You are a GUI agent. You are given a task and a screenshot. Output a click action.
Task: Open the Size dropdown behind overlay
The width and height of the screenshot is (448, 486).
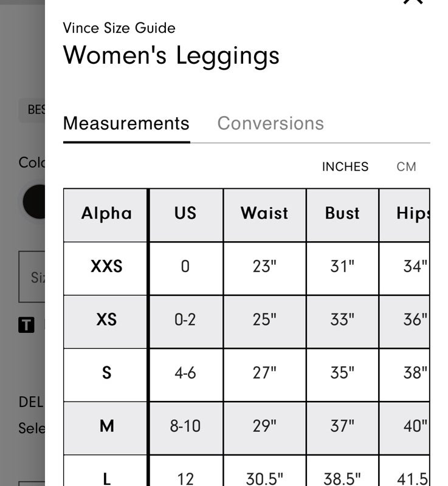click(x=32, y=277)
